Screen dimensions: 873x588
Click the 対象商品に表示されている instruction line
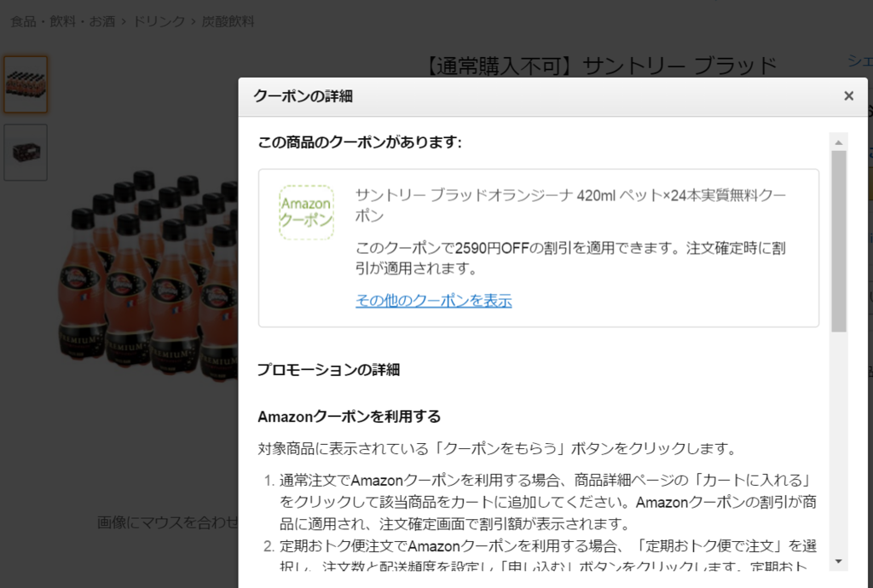click(497, 448)
